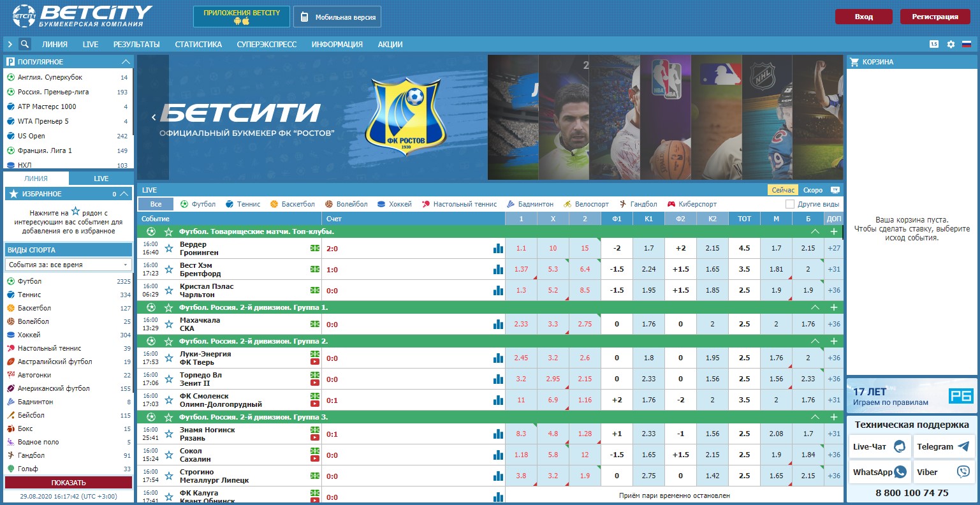Screen dimensions: 980x505
Task: Star the Торпедо Вл Зенит II match
Action: 169,379
